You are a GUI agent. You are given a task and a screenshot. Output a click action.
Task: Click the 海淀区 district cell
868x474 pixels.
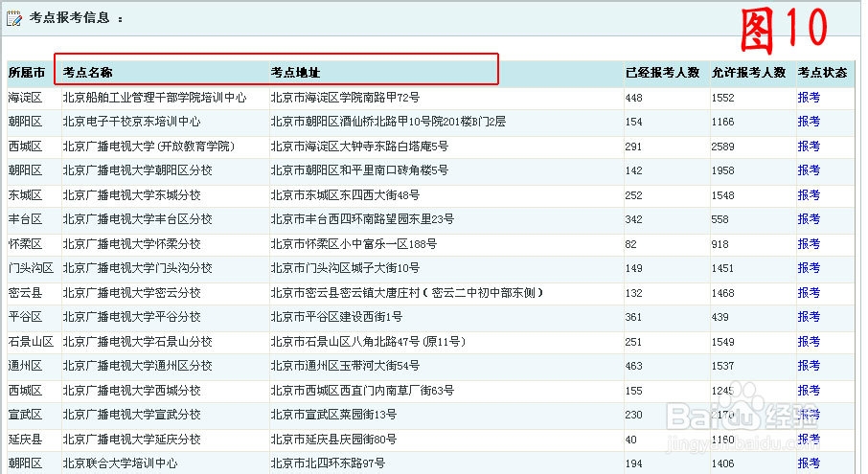(x=26, y=98)
